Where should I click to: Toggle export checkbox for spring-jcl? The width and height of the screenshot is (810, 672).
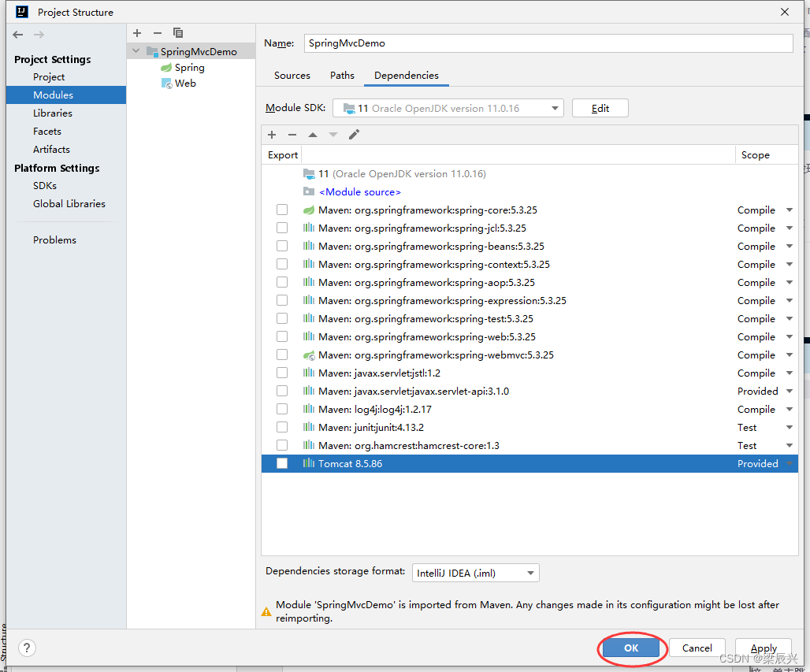pos(282,228)
